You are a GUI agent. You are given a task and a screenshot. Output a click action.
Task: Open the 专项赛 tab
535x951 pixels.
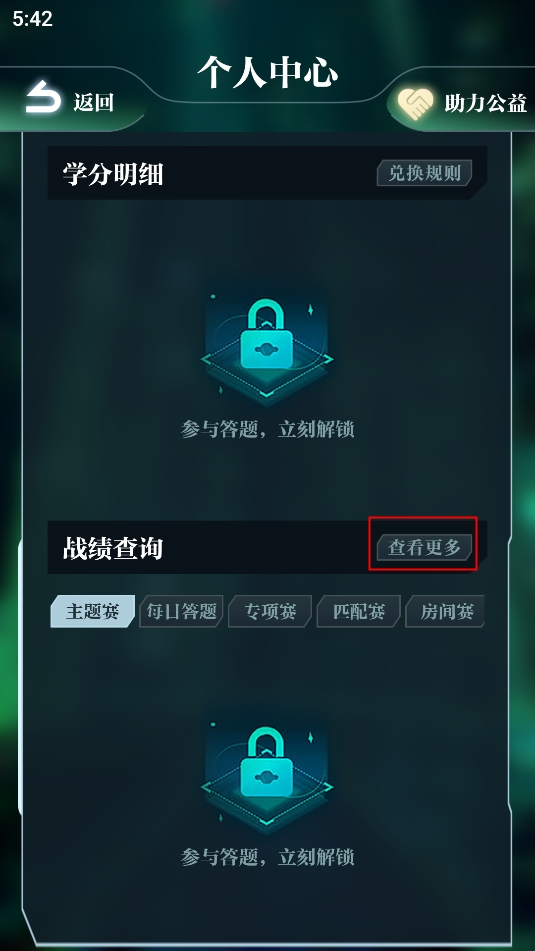coord(270,611)
